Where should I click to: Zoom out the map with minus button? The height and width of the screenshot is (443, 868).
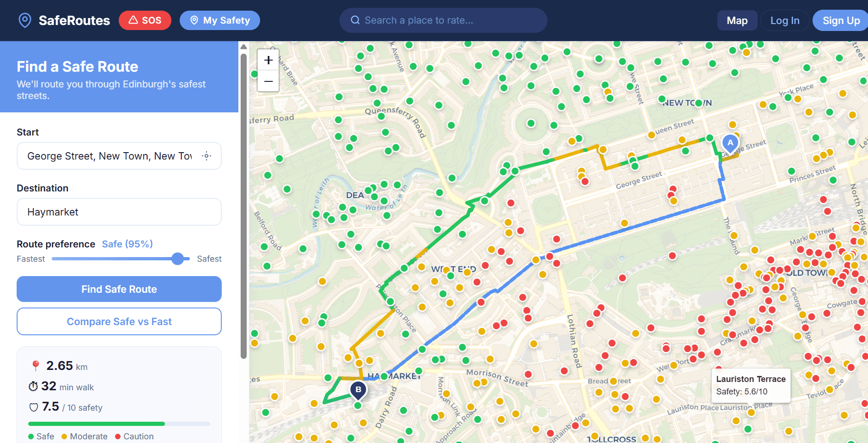[268, 81]
